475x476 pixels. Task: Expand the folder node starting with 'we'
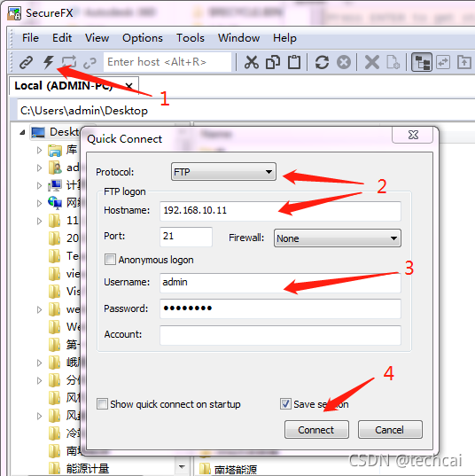point(39,309)
